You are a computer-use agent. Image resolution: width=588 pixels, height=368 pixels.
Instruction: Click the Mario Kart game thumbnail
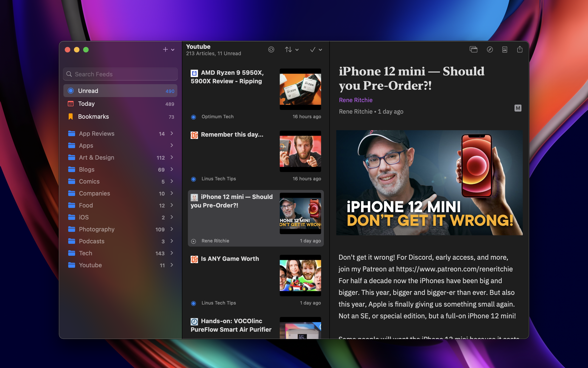(300, 275)
